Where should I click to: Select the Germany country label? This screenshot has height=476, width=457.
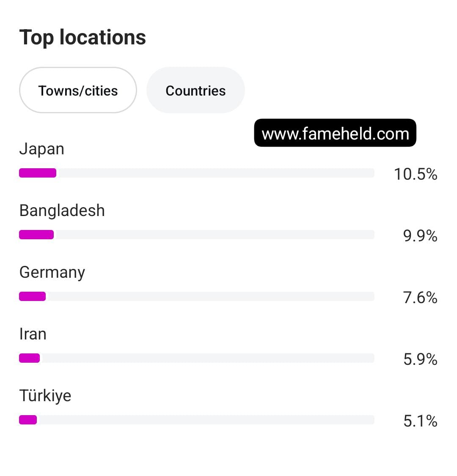[52, 272]
